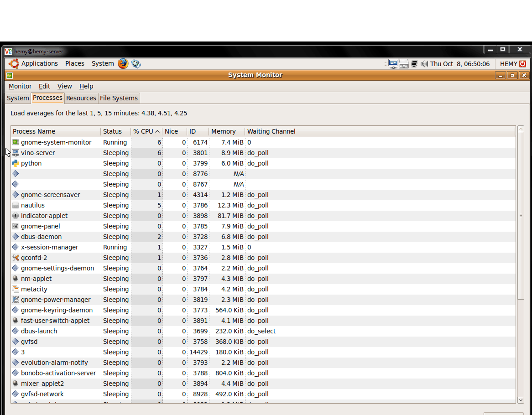Click the network connection tray icon
The height and width of the screenshot is (415, 532).
(414, 64)
